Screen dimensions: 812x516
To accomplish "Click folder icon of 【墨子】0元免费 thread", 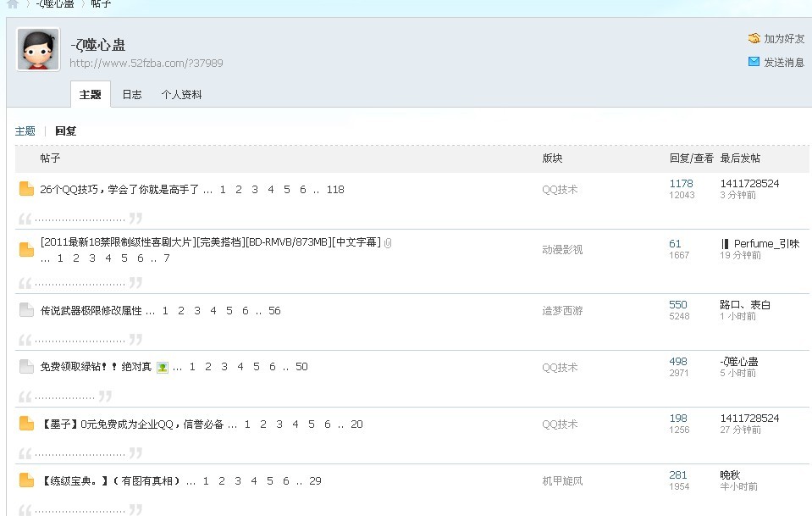I will tap(26, 424).
